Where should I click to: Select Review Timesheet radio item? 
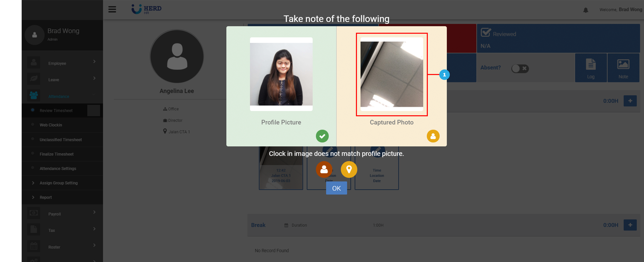[56, 111]
